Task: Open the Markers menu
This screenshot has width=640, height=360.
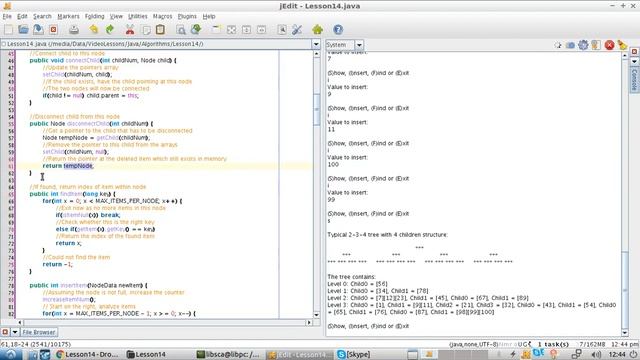Action: click(68, 16)
